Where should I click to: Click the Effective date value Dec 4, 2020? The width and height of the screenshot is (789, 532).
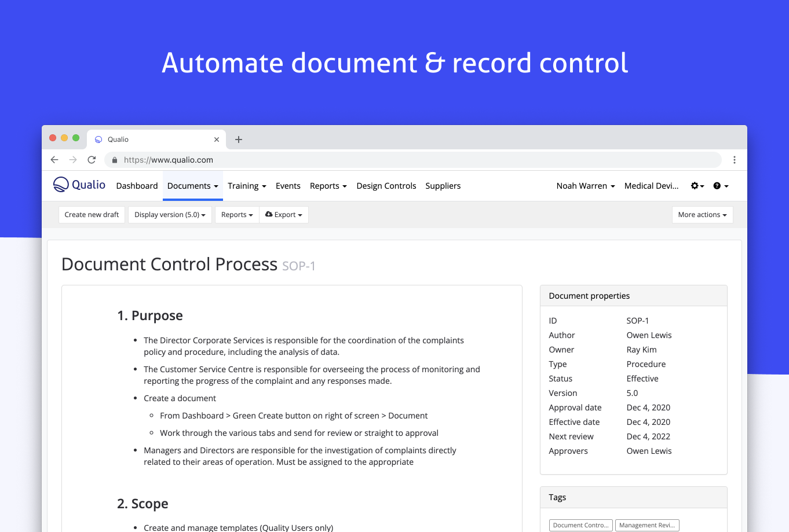click(x=649, y=422)
